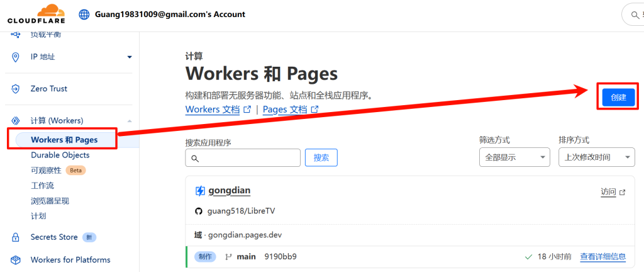Click the external icon after Workers 文档

click(x=247, y=110)
